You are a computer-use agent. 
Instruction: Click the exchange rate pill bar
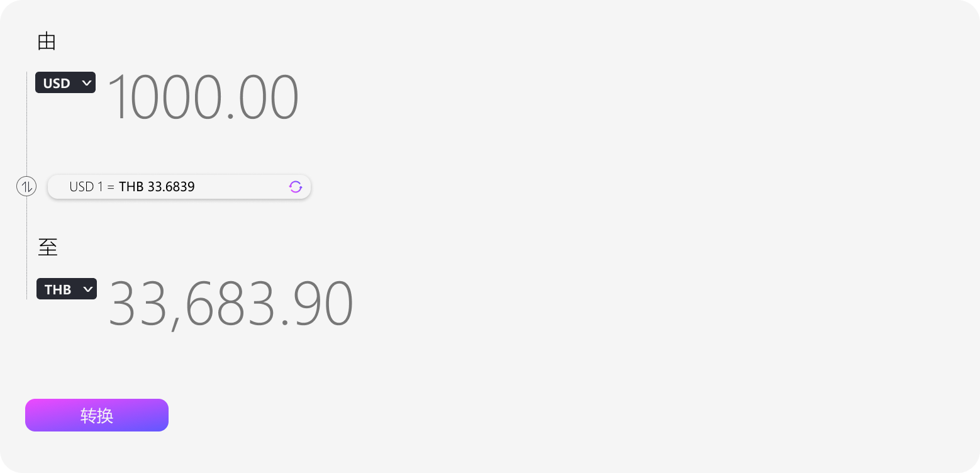(179, 187)
